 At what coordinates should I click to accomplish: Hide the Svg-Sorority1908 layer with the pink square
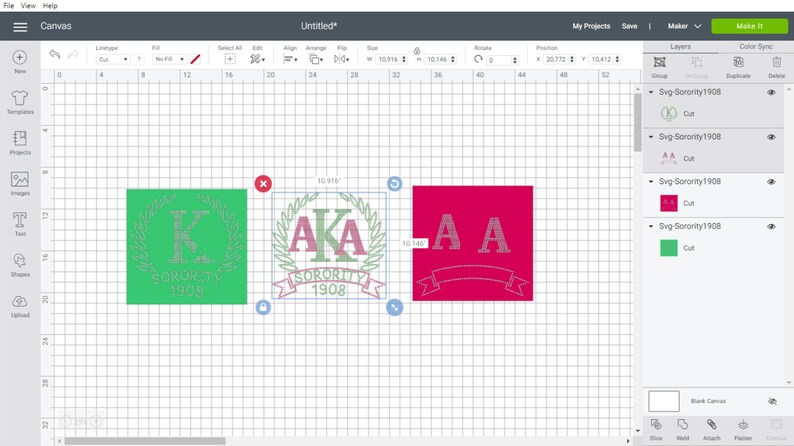(771, 182)
